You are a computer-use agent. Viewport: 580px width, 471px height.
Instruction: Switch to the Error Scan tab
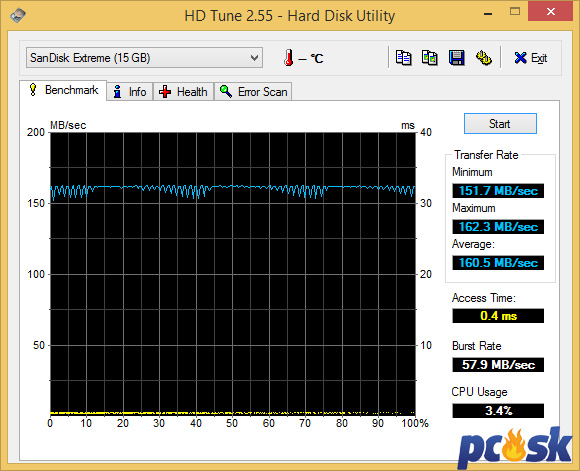coord(253,91)
